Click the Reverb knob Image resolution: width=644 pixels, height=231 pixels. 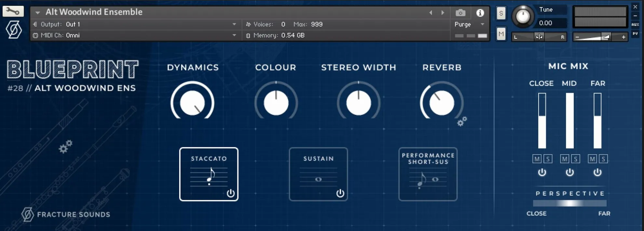pyautogui.click(x=442, y=102)
